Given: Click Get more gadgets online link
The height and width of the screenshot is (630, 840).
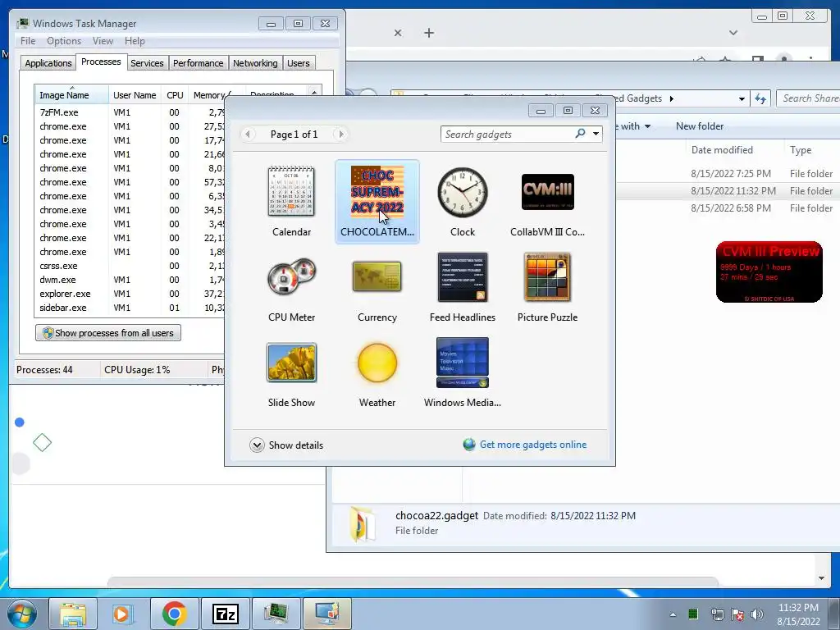Looking at the screenshot, I should coord(525,445).
